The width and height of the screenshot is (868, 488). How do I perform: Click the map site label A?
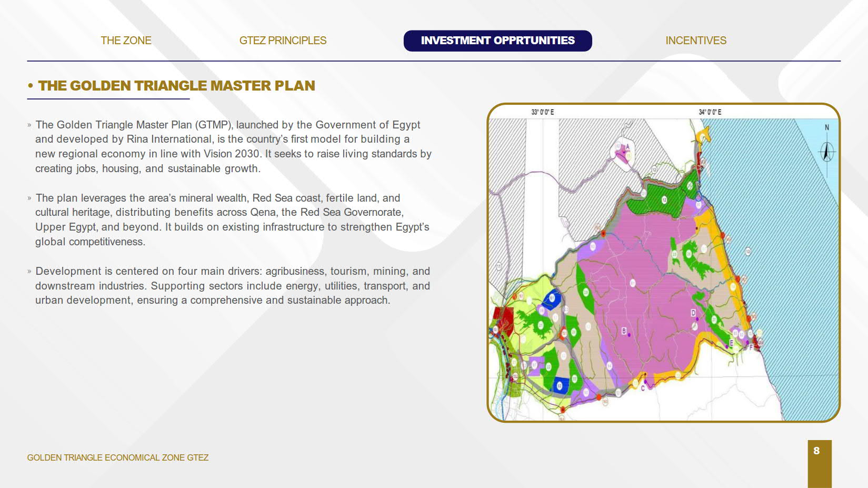click(x=627, y=147)
